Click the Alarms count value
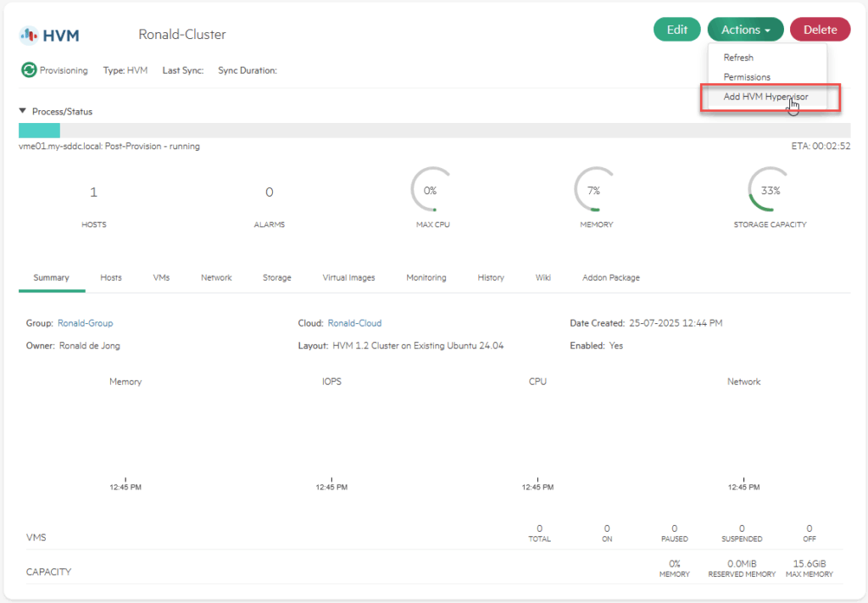The image size is (868, 603). [269, 193]
